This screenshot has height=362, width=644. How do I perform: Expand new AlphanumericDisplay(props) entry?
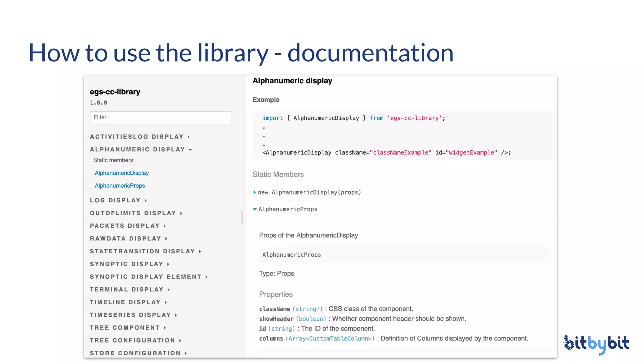[307, 192]
